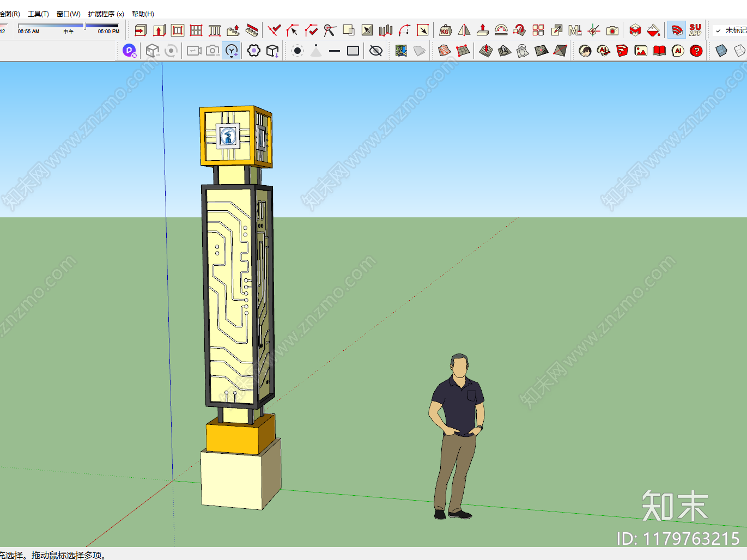Click the red up-arrow push tool
The height and width of the screenshot is (560, 747).
(x=483, y=31)
